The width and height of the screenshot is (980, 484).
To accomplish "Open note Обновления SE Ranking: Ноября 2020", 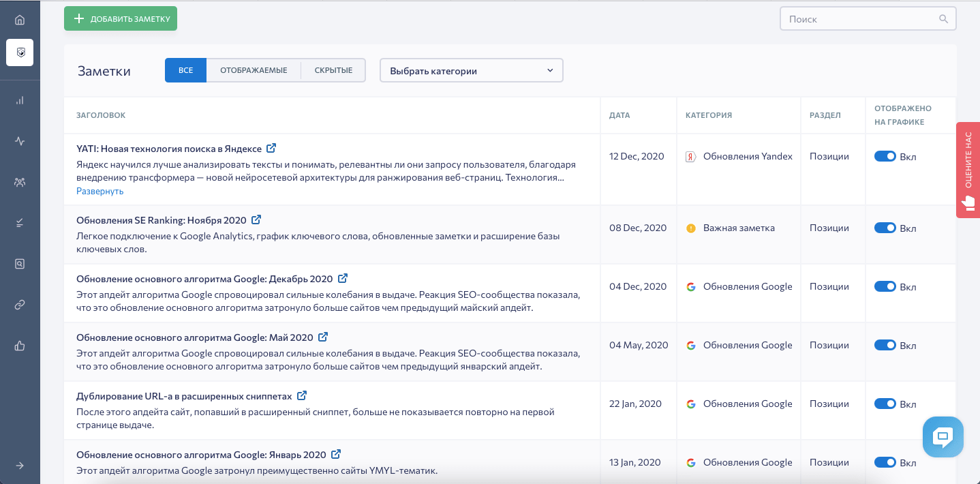I will click(161, 221).
